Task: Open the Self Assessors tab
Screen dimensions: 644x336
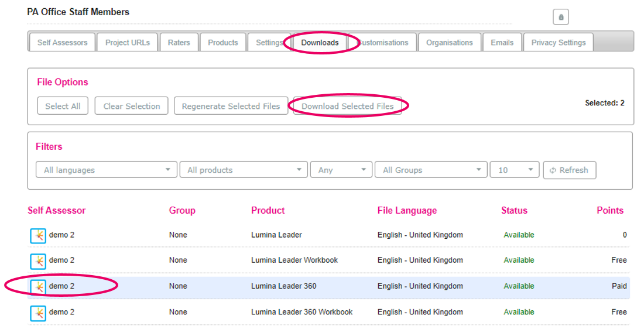Action: (x=63, y=42)
